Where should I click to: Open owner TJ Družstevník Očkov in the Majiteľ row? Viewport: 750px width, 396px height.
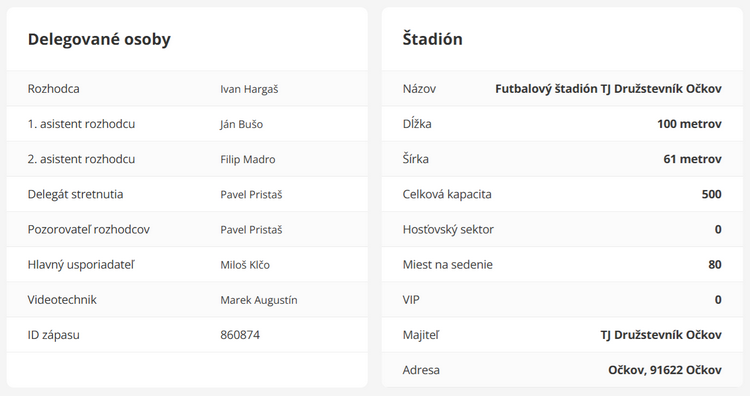tap(661, 335)
